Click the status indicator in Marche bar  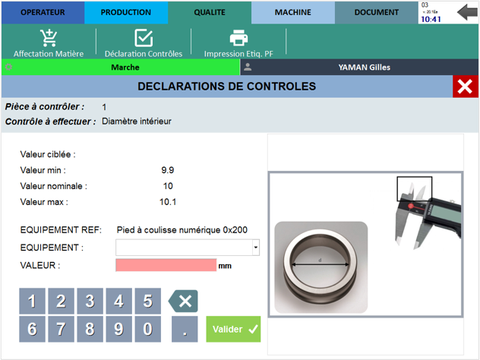(x=9, y=67)
